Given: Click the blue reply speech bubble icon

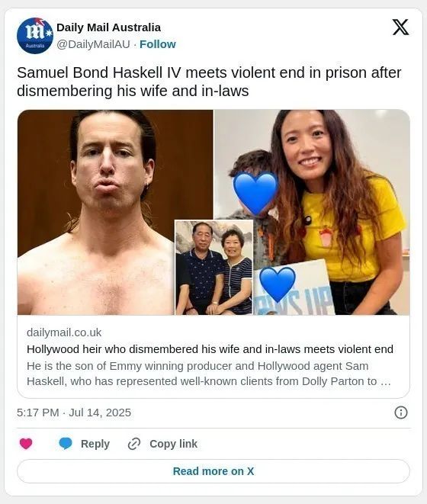Looking at the screenshot, I should click(66, 444).
